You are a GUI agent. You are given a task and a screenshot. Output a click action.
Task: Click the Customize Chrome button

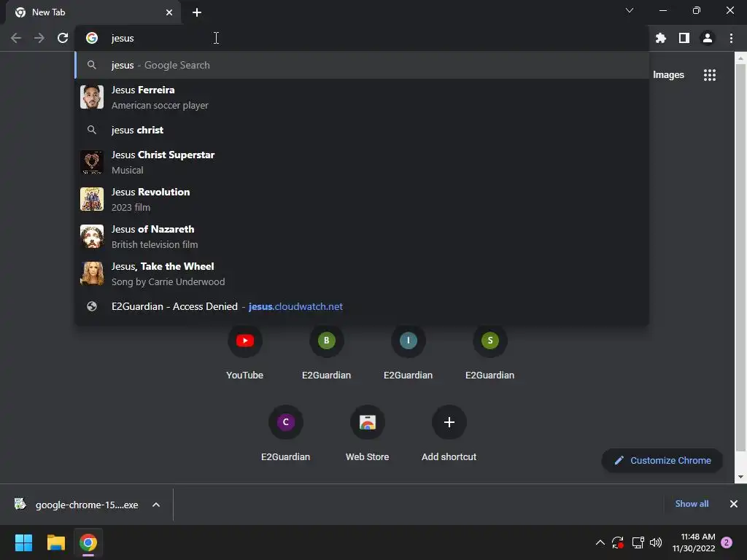(x=662, y=461)
